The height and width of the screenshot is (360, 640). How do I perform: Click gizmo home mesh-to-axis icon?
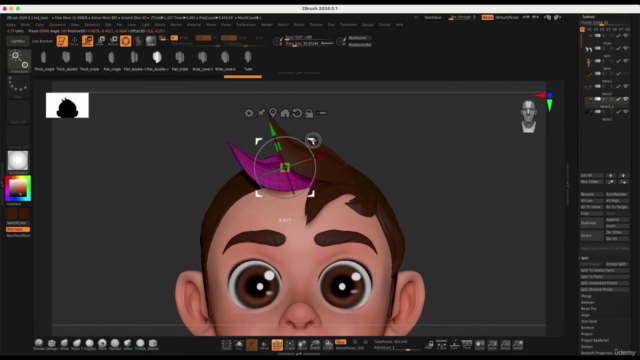coord(285,113)
